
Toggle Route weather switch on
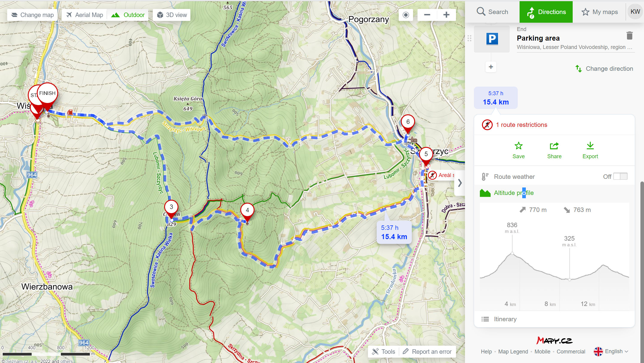(620, 176)
